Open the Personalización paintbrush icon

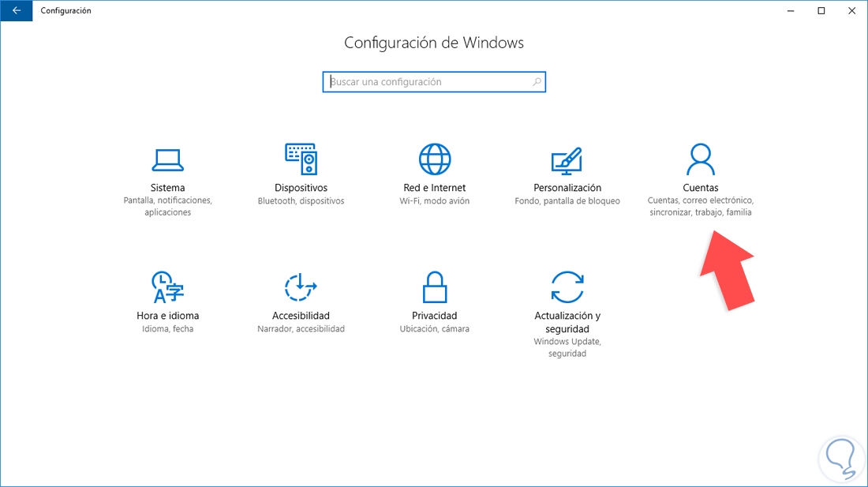[x=567, y=160]
